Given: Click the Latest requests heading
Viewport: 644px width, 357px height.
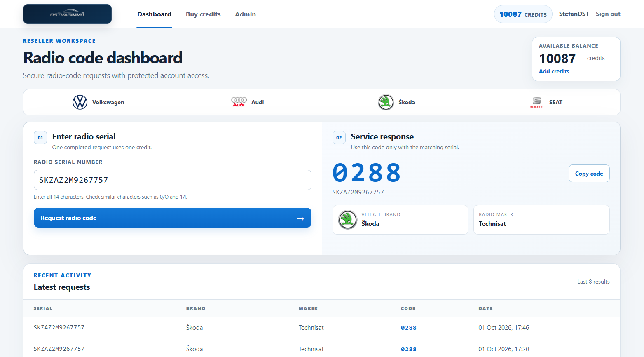Looking at the screenshot, I should [x=62, y=287].
